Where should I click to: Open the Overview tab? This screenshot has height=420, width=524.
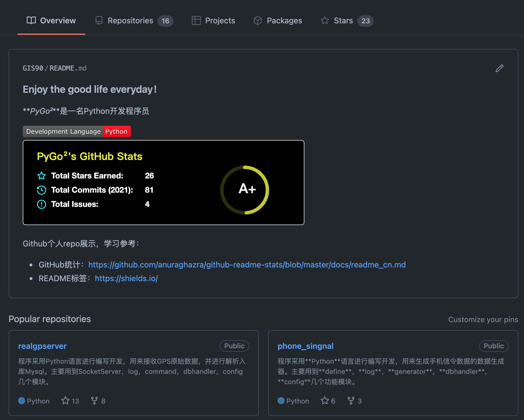(x=51, y=21)
